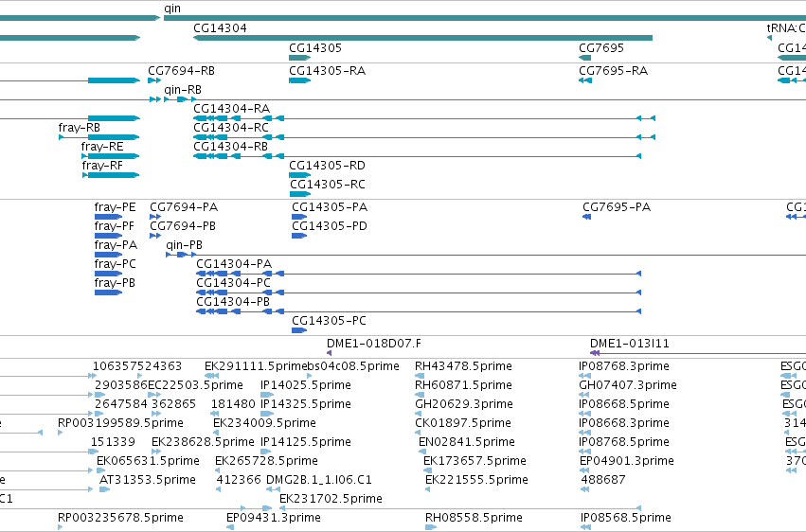Open the CG7695 gene label
This screenshot has width=806, height=532.
click(601, 48)
